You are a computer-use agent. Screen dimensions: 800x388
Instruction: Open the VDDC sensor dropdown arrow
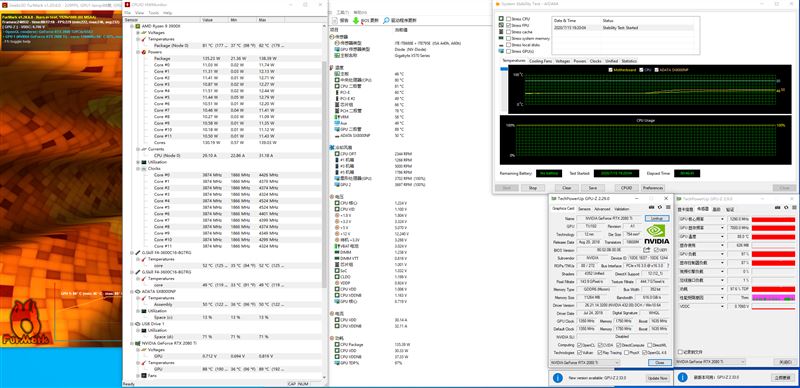pos(722,306)
